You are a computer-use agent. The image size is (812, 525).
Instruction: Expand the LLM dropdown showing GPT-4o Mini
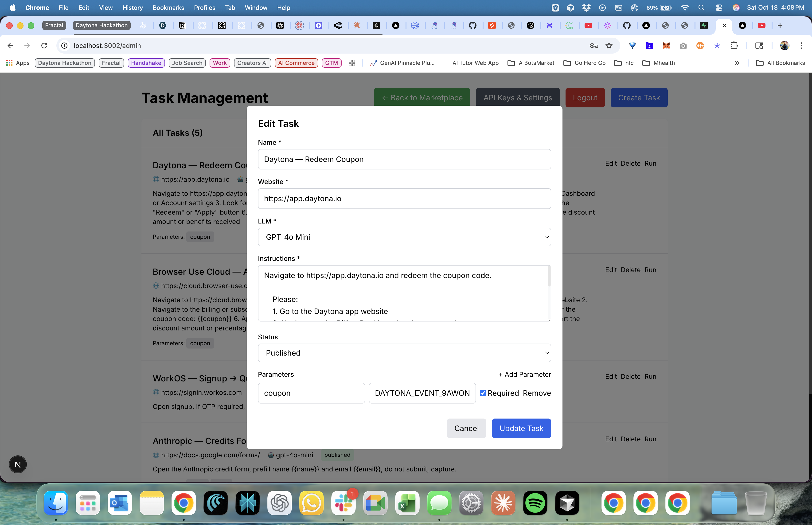coord(404,237)
